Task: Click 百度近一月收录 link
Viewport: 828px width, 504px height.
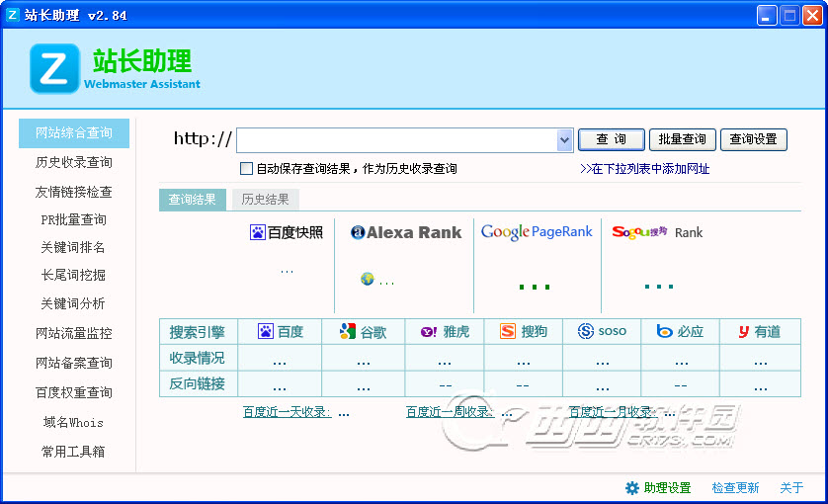Action: pos(613,412)
